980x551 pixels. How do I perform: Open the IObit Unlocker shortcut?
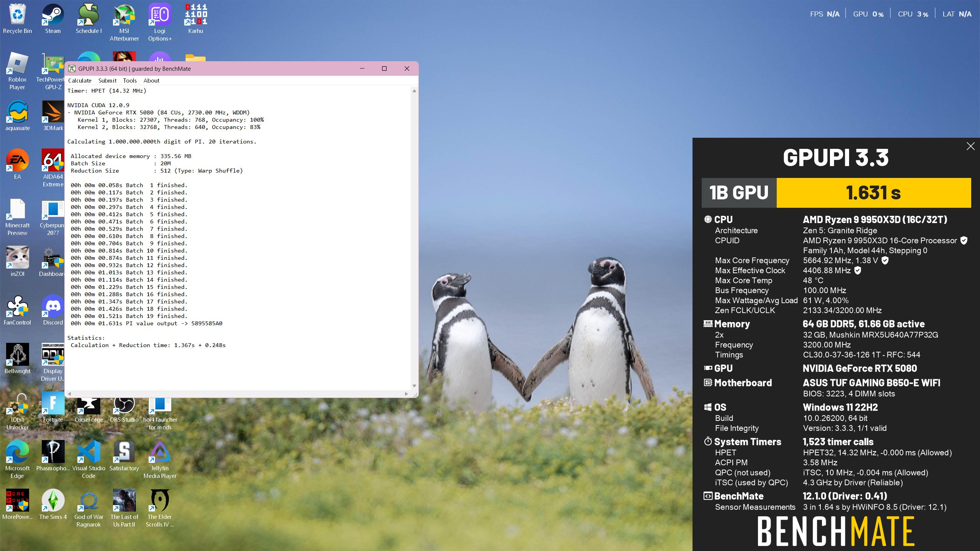point(17,411)
